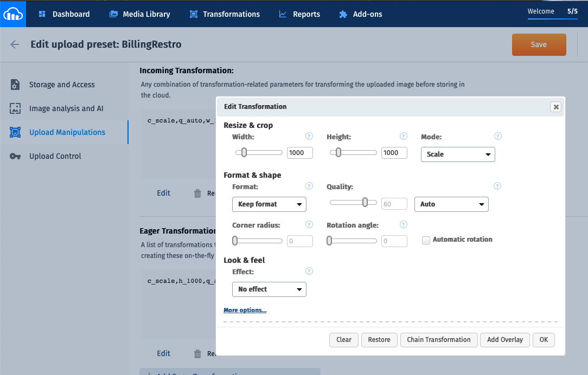Image resolution: width=588 pixels, height=375 pixels.
Task: Click the Width input field showing 1000
Action: tap(300, 153)
